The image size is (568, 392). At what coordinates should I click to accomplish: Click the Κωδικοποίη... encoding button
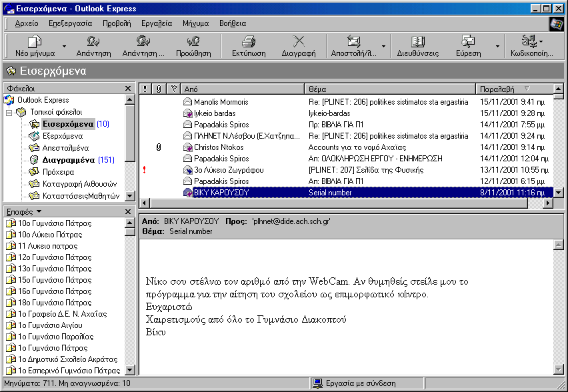coord(532,46)
